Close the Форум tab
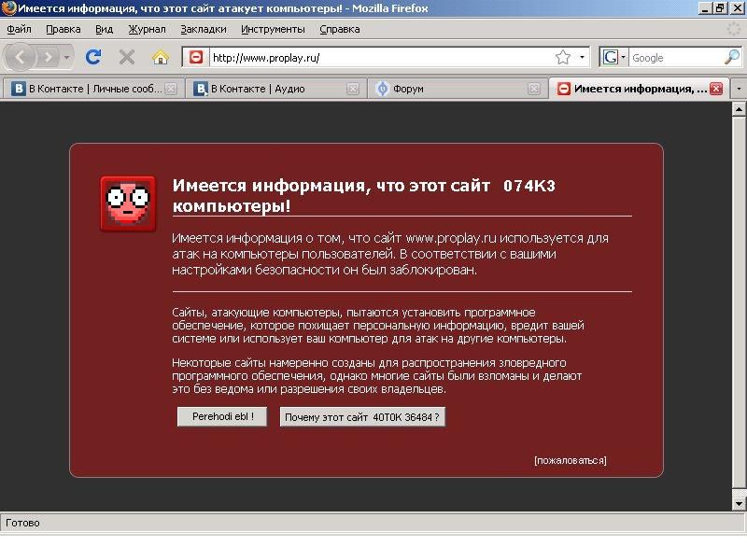 (x=534, y=89)
